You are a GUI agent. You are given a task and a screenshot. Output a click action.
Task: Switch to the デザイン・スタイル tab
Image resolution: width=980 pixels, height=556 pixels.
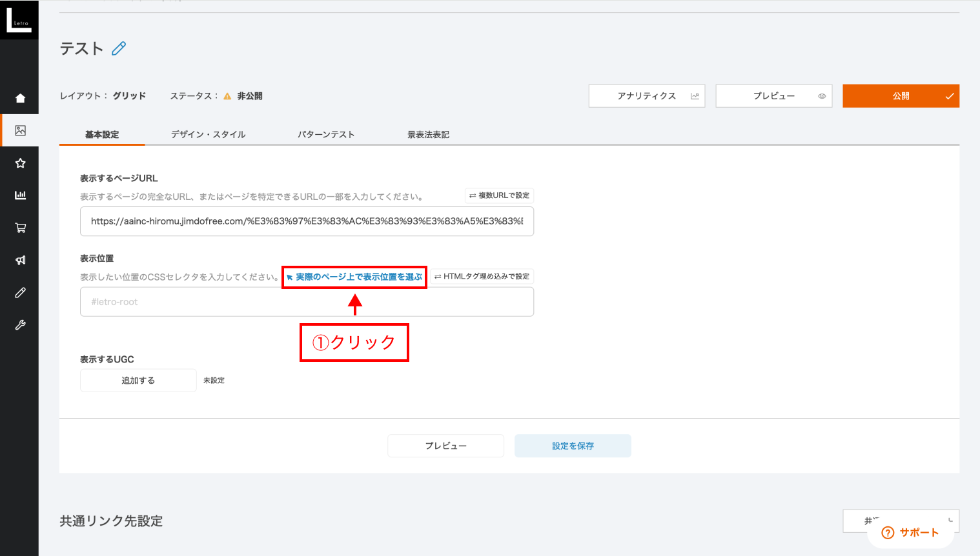click(208, 134)
